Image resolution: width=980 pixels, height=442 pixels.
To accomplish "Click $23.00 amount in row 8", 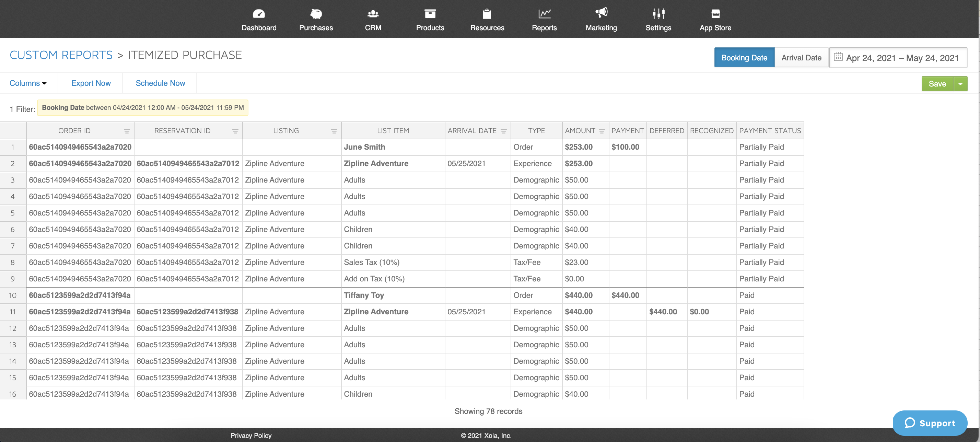I will pyautogui.click(x=576, y=263).
